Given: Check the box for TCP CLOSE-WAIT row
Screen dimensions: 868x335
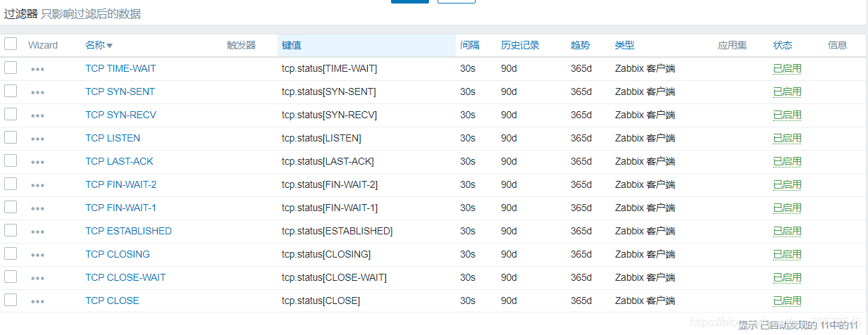Looking at the screenshot, I should (x=11, y=277).
